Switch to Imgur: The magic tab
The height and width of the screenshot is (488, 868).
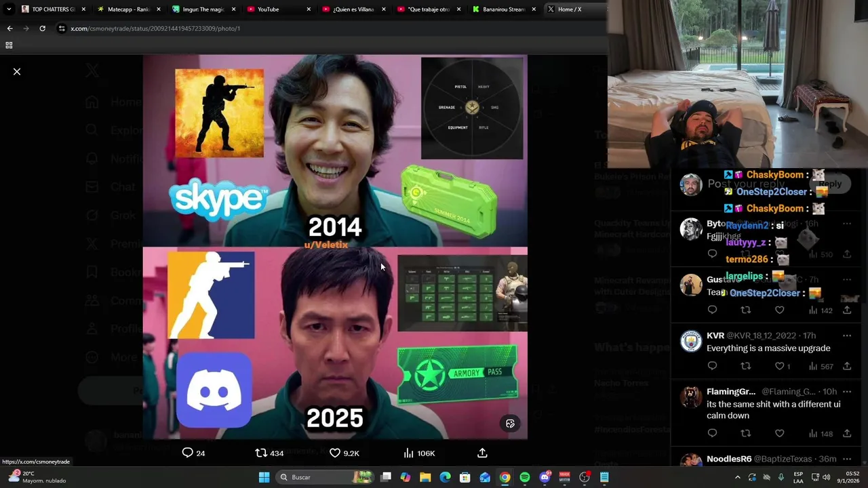(x=204, y=9)
